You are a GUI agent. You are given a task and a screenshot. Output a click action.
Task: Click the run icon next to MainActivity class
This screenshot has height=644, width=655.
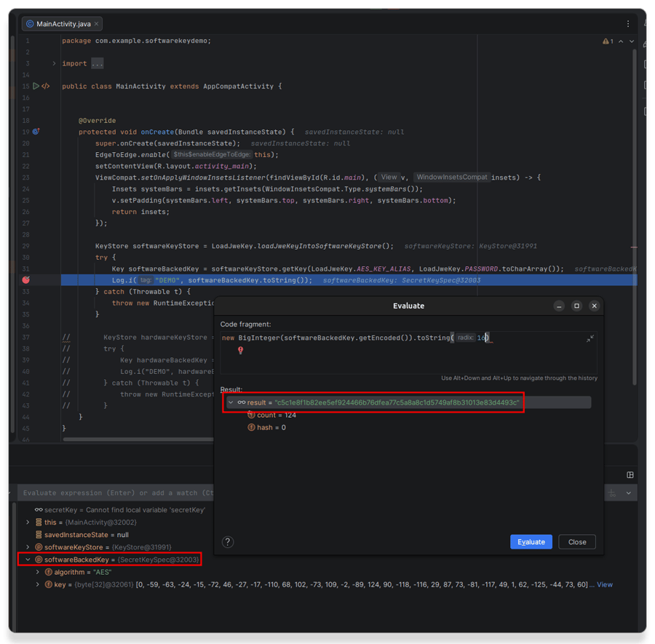click(x=35, y=86)
